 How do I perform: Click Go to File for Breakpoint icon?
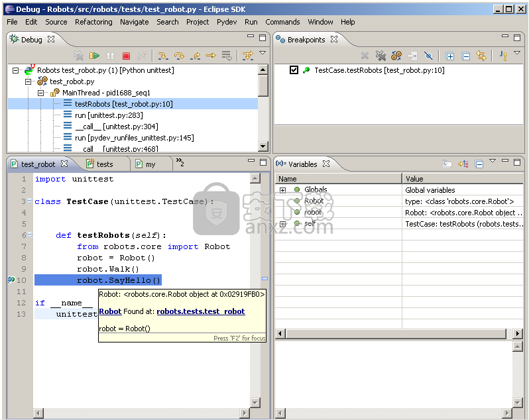(x=412, y=56)
